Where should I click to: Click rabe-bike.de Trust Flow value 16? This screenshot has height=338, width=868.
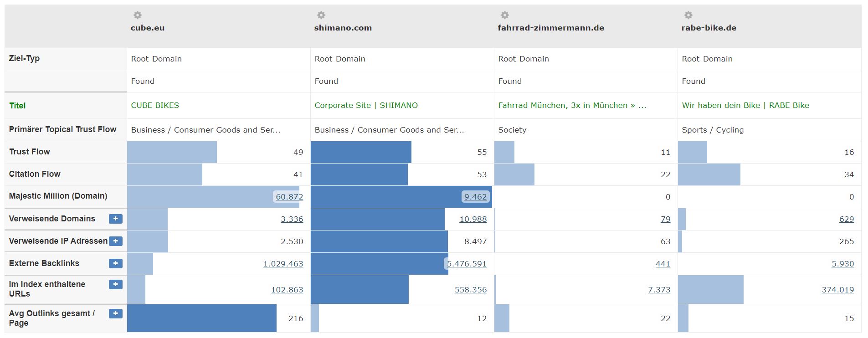click(849, 152)
